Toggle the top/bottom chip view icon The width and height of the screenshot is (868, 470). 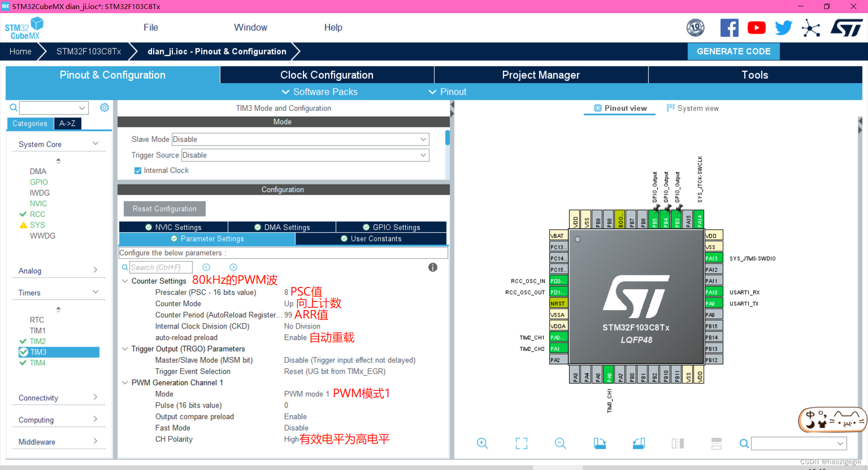(678, 443)
